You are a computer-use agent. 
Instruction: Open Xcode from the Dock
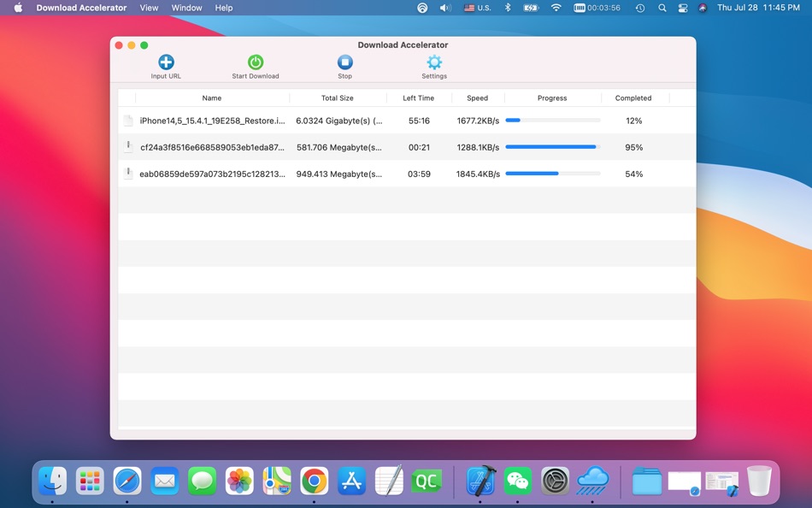(480, 481)
